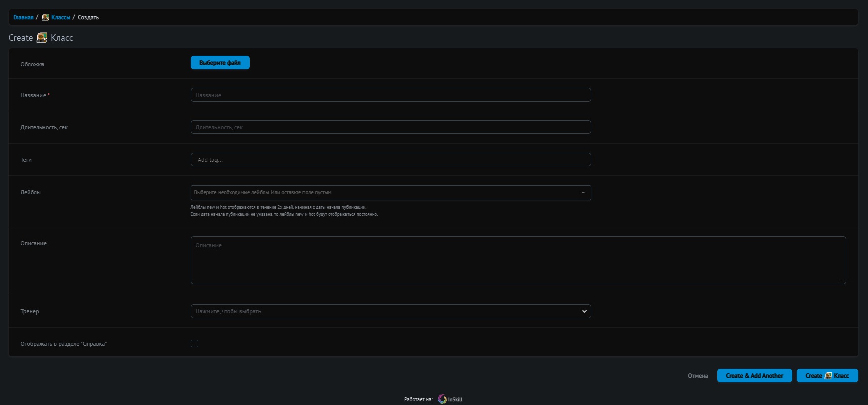Screen dimensions: 868x405
Task: Click into the Длительность, сек field
Action: tap(390, 127)
